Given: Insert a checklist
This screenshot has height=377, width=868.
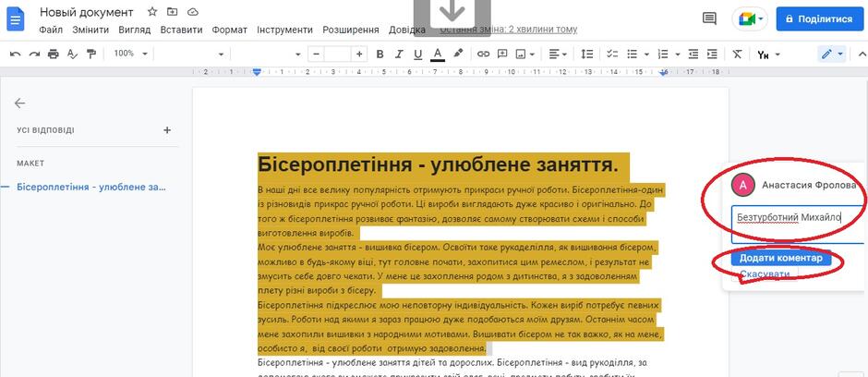Looking at the screenshot, I should point(612,54).
